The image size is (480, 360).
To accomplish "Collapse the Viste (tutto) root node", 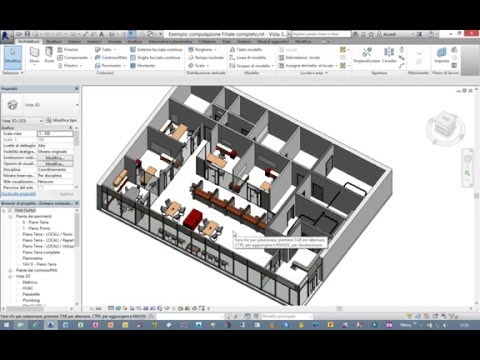I will click(x=4, y=210).
